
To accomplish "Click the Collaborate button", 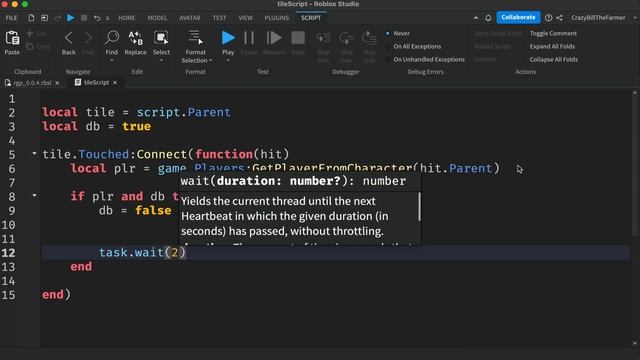I will click(x=518, y=18).
